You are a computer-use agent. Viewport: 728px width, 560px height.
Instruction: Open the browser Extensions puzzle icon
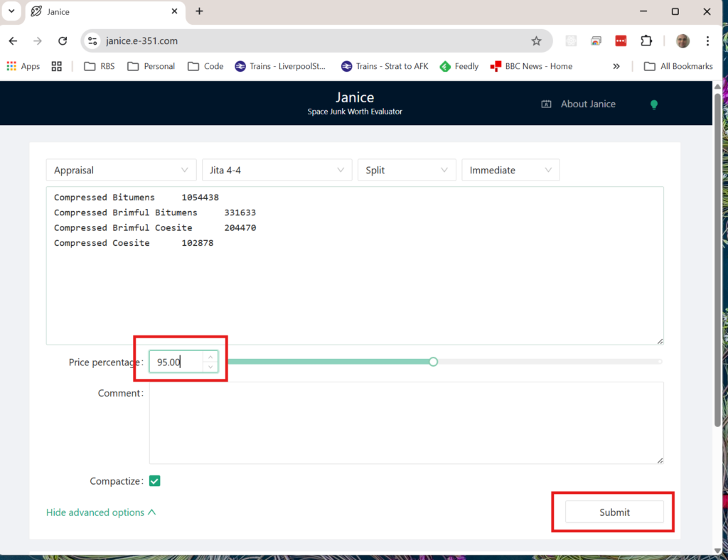(646, 41)
